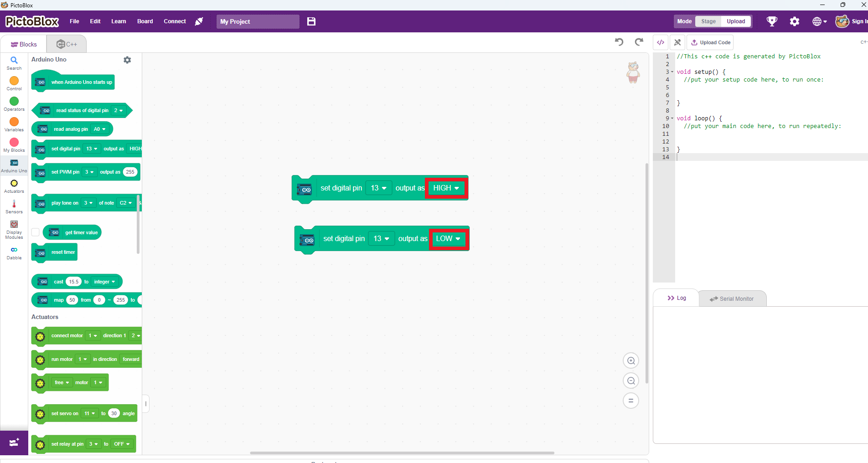Zoom in on the blocks workspace
This screenshot has height=463, width=868.
coord(630,360)
